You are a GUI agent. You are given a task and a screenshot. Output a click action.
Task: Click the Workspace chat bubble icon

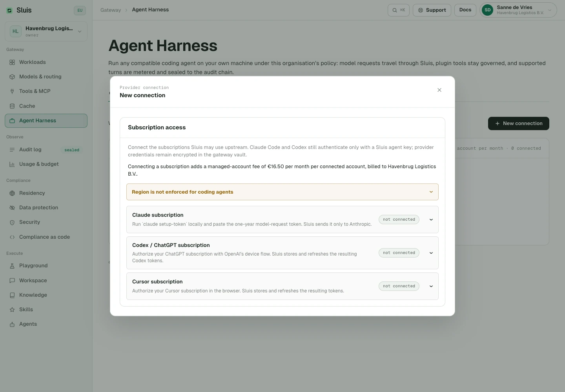(12, 281)
